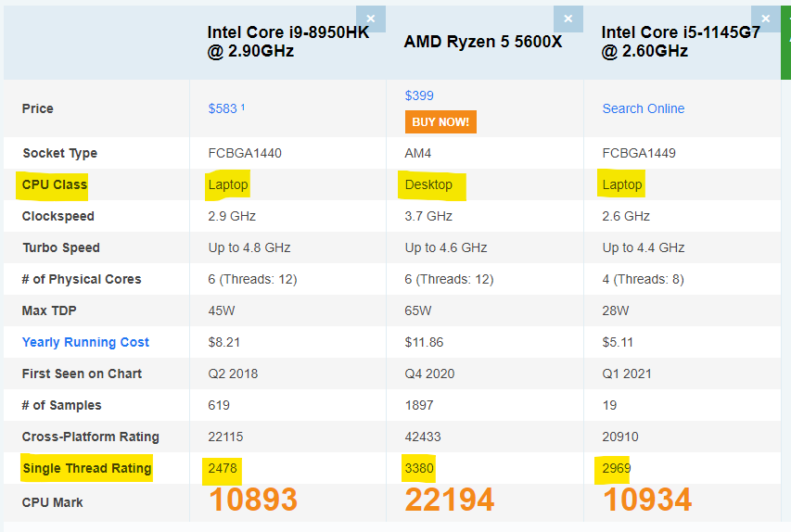791x532 pixels.
Task: Click the green bar at the right edge
Action: 785,40
